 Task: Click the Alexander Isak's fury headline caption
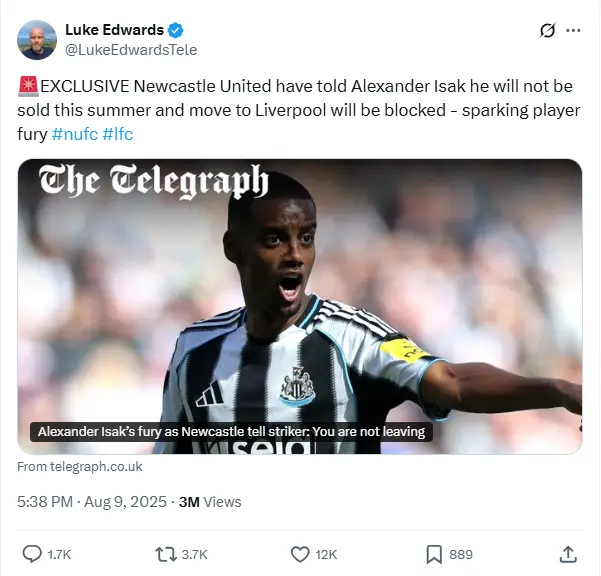point(231,432)
